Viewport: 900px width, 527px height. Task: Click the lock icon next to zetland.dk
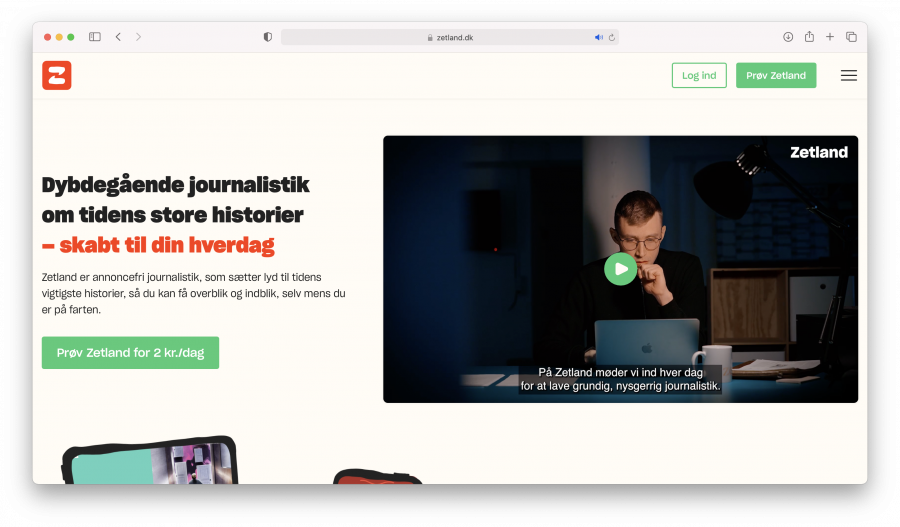pyautogui.click(x=430, y=37)
